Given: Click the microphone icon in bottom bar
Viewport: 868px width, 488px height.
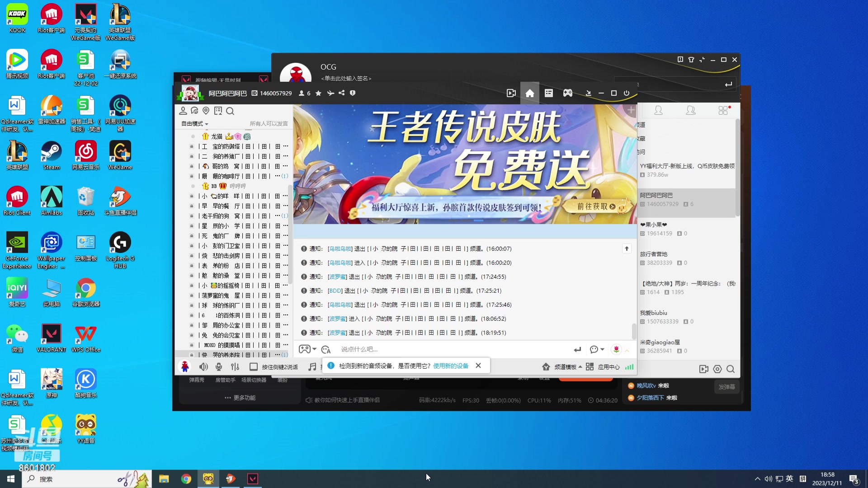Looking at the screenshot, I should coord(219,367).
